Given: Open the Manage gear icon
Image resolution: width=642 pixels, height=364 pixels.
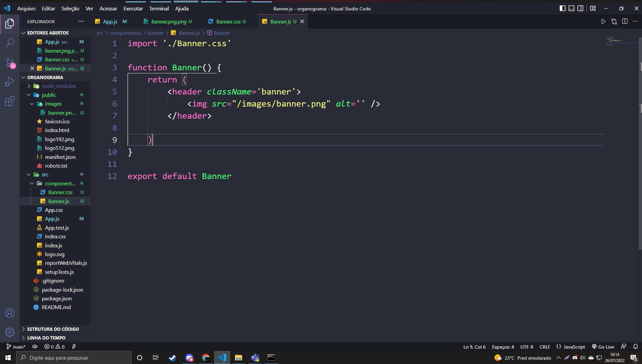Looking at the screenshot, I should click(10, 332).
